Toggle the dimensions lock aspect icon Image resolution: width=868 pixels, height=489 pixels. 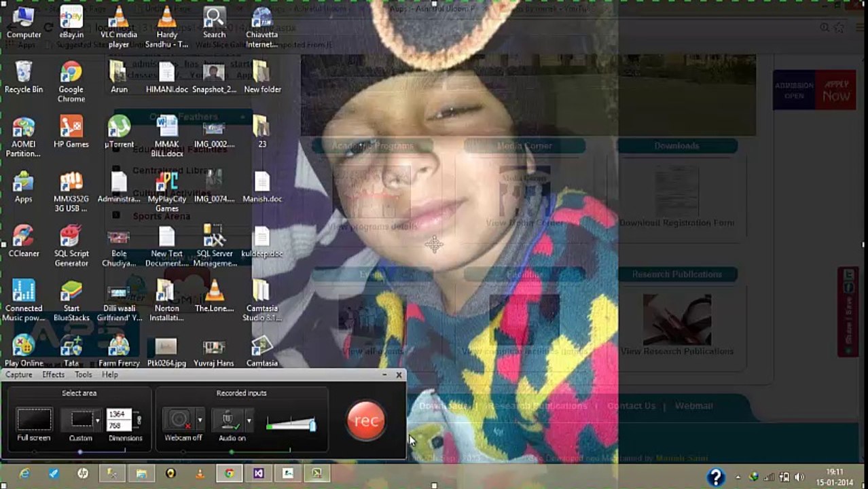139,420
